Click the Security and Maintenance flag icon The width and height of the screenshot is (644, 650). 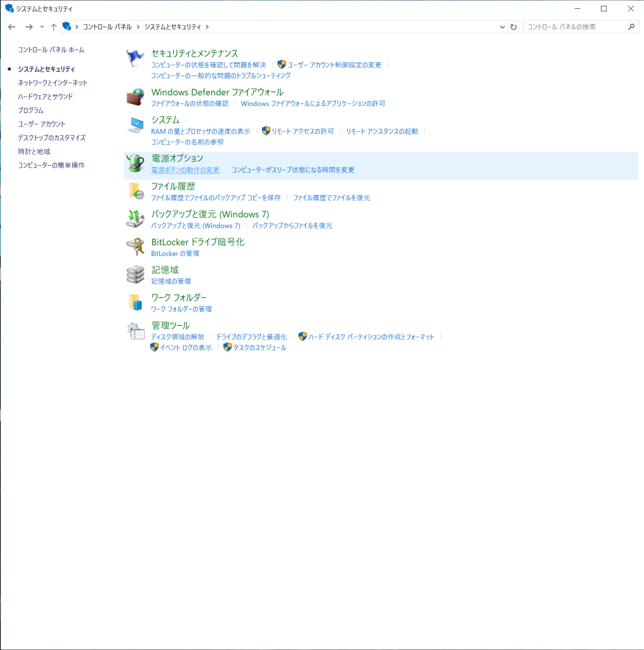(x=135, y=58)
